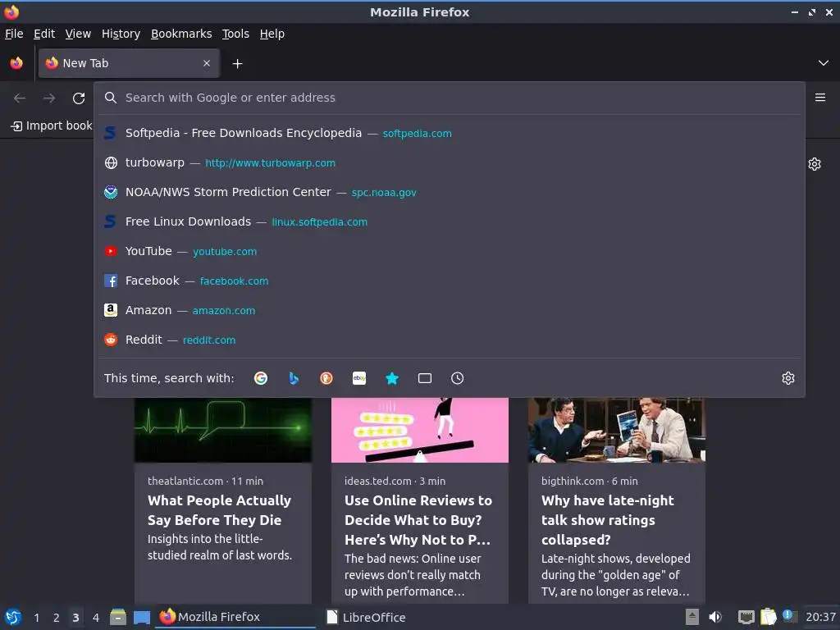Expand the list all tabs chevron
Image resolution: width=840 pixels, height=630 pixels.
click(x=824, y=63)
